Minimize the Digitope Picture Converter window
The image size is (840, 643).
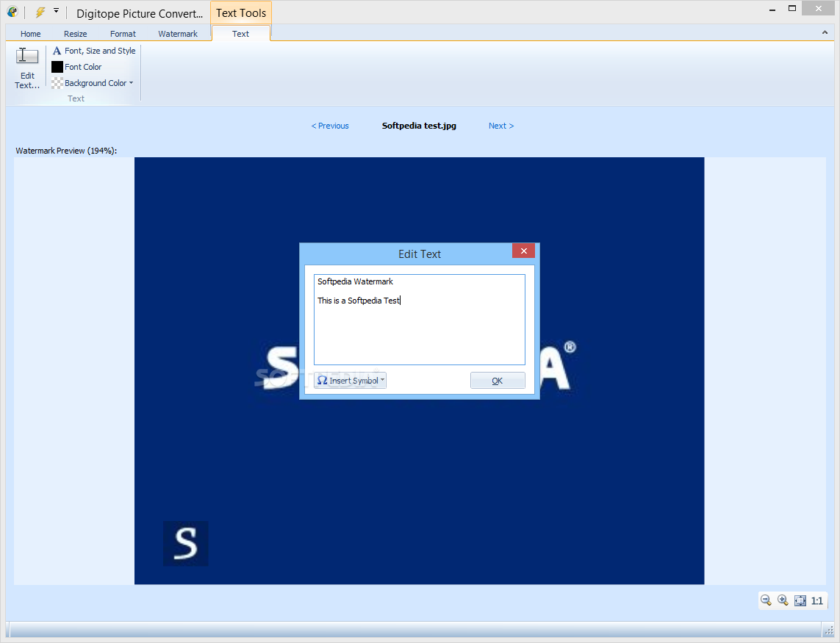772,10
